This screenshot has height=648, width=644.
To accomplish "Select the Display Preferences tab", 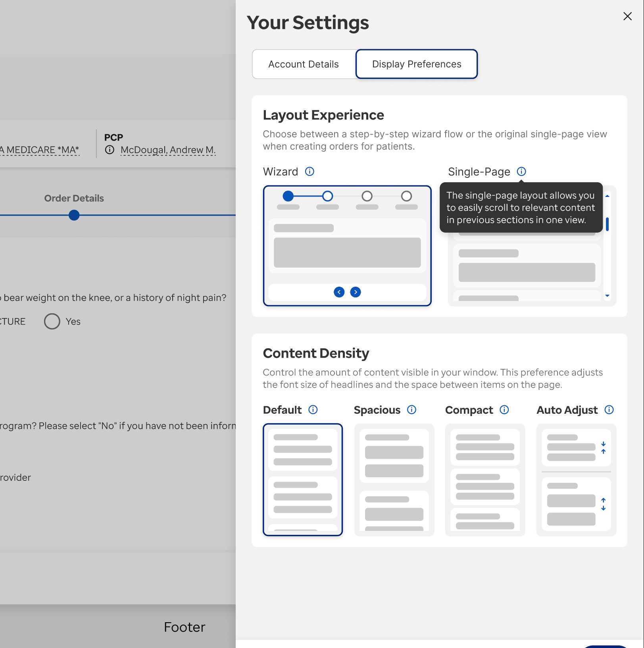I will coord(417,64).
